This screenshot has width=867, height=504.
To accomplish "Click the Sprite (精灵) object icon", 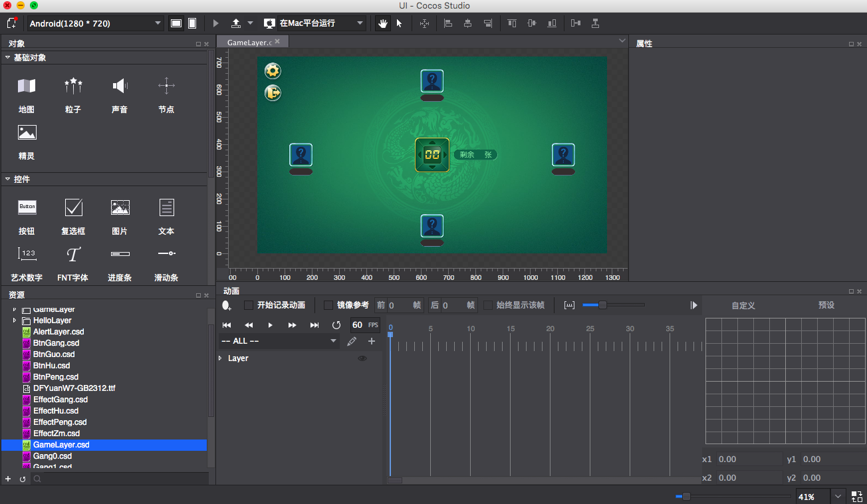I will 27,132.
